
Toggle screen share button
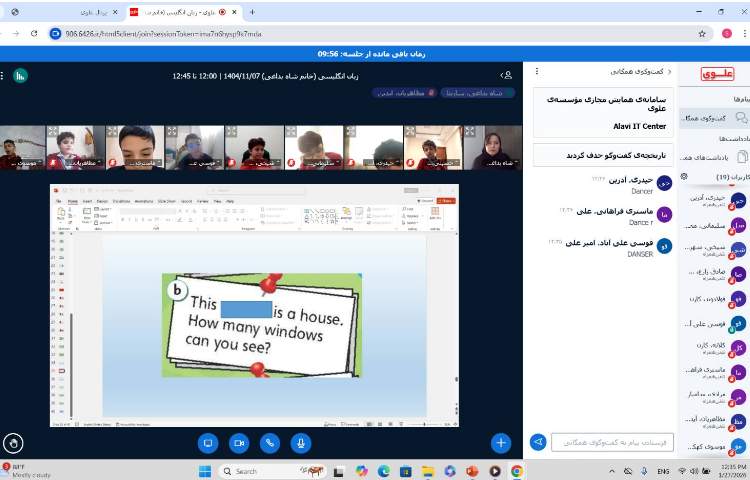[208, 443]
